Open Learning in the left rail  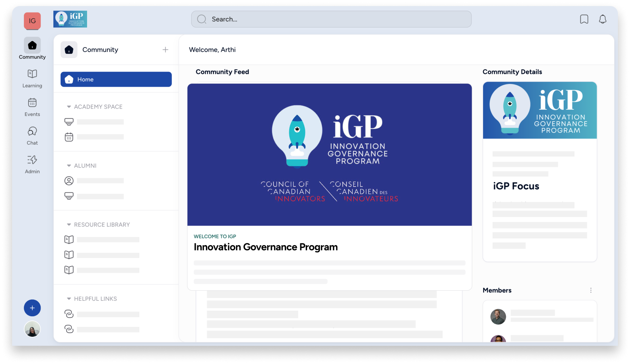[x=32, y=79]
